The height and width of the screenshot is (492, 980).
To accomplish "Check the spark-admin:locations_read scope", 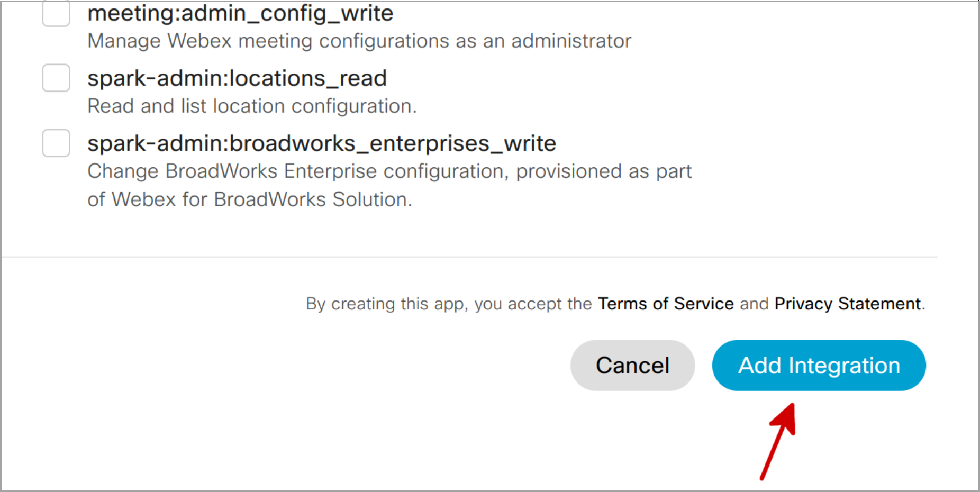I will pos(56,78).
